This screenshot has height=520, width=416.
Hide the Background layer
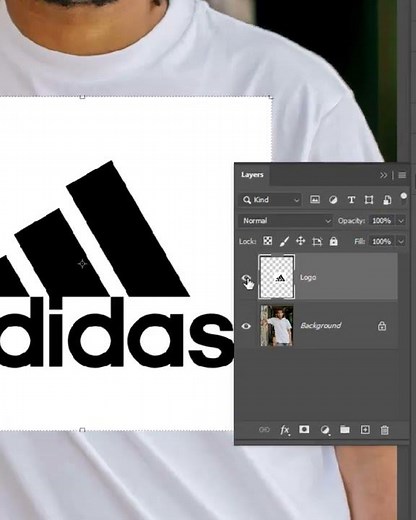click(x=246, y=326)
